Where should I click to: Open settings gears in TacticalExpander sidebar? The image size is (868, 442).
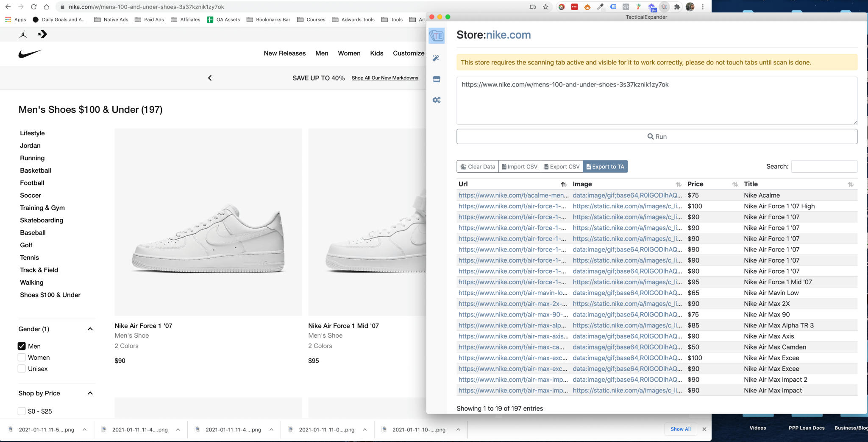point(437,100)
